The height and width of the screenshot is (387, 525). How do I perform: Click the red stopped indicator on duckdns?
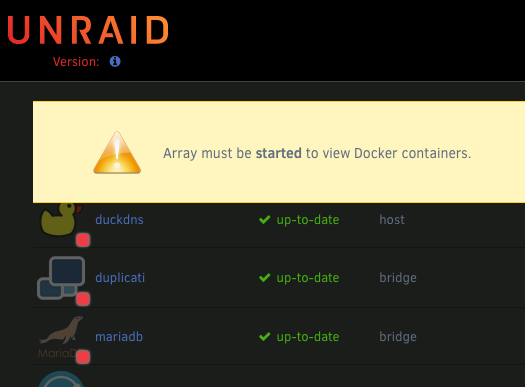(83, 240)
